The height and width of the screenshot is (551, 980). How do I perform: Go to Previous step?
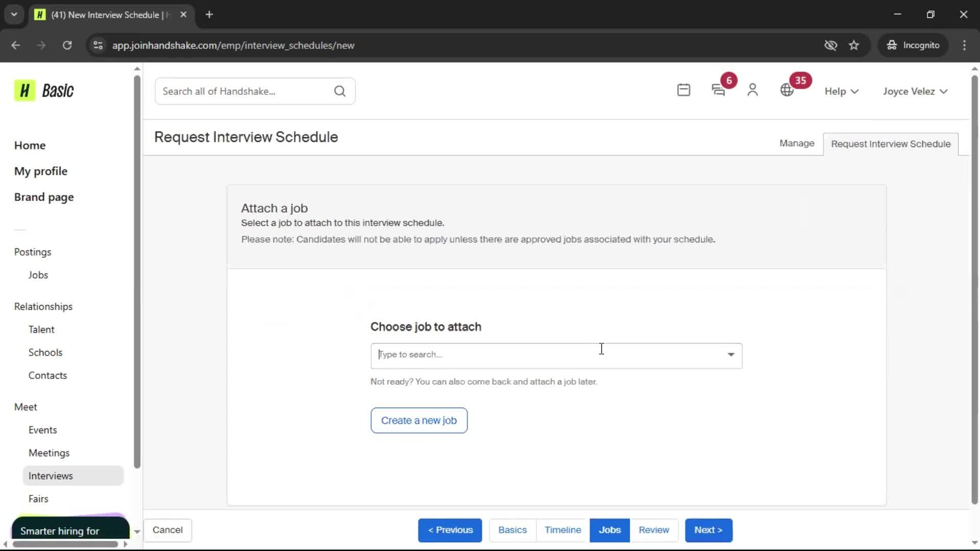coord(450,530)
